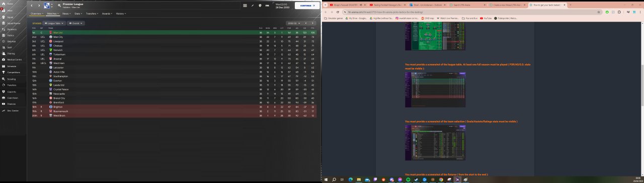Go forward with Football Manager forward arrow
Screen dimensions: 644x183
coord(39,6)
